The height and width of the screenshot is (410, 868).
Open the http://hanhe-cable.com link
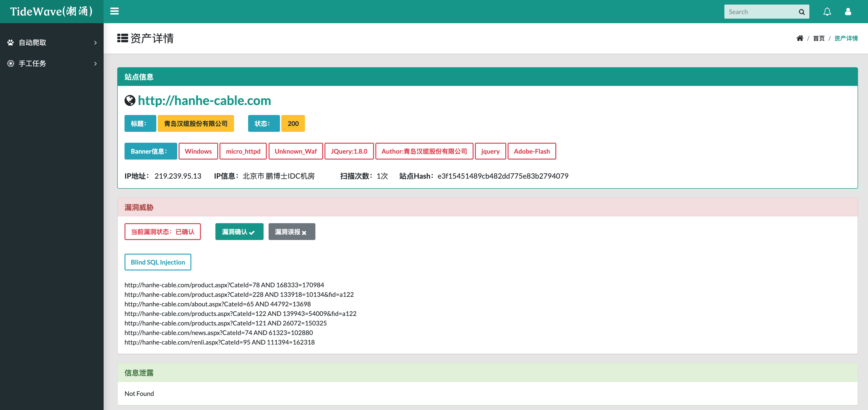(204, 100)
